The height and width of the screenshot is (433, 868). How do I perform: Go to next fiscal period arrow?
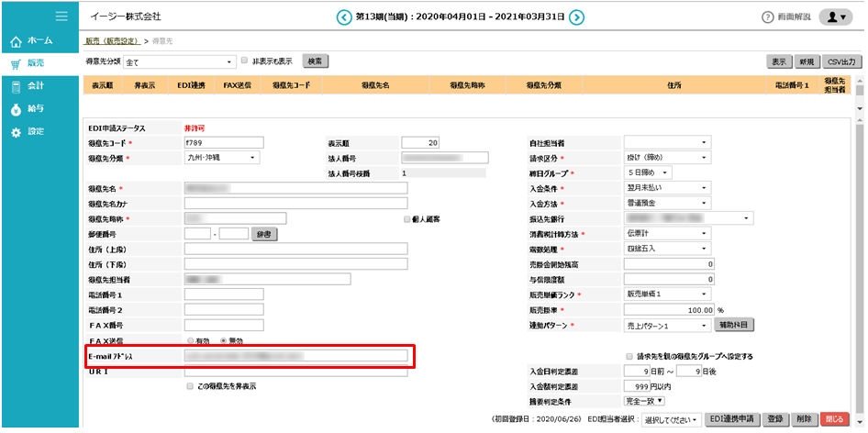click(576, 17)
